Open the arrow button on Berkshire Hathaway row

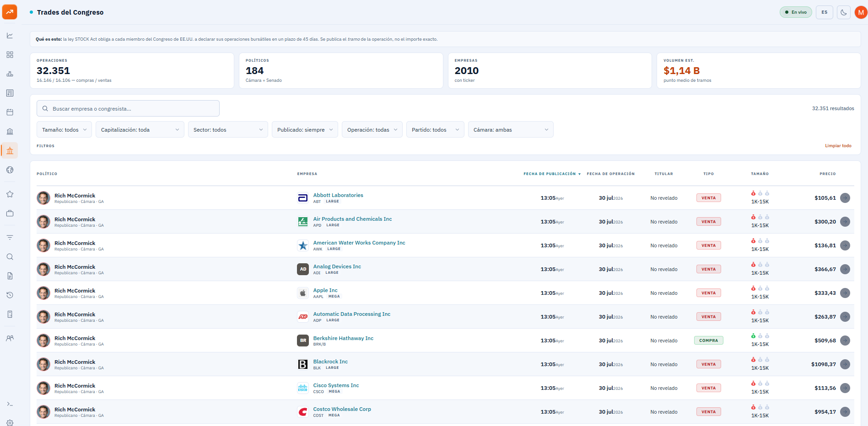pyautogui.click(x=845, y=341)
